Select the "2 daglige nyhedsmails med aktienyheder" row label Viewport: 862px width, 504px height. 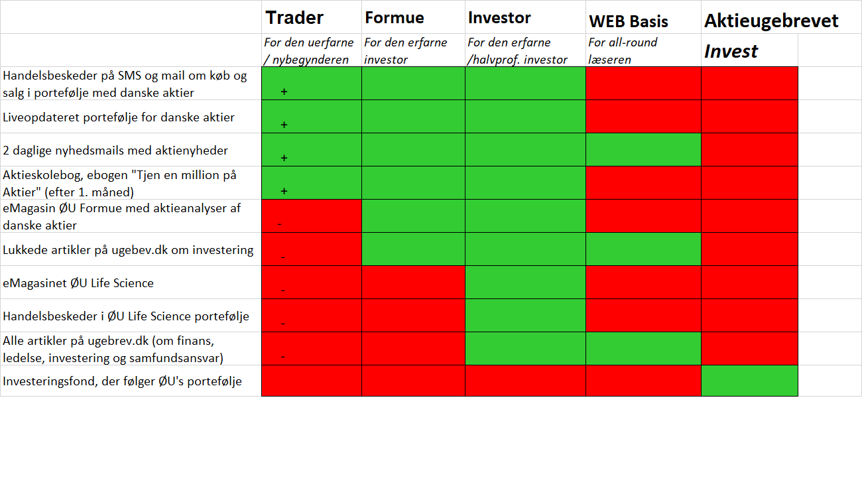pos(115,151)
